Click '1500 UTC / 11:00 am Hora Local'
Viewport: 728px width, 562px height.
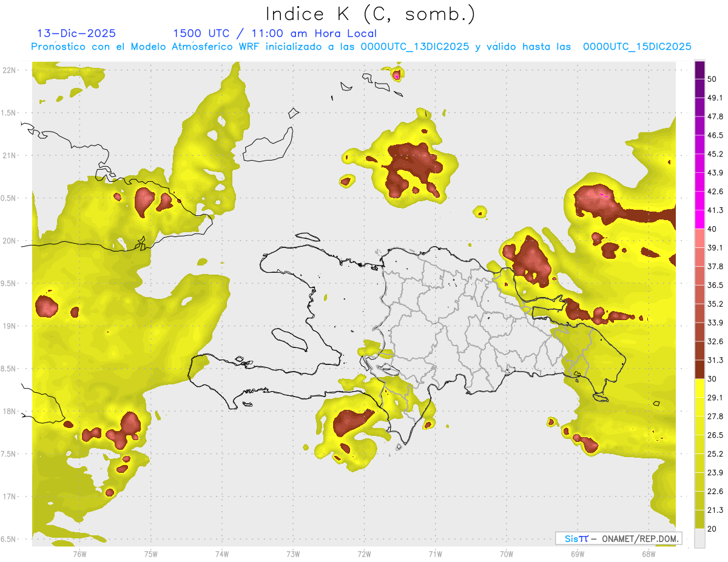[275, 34]
